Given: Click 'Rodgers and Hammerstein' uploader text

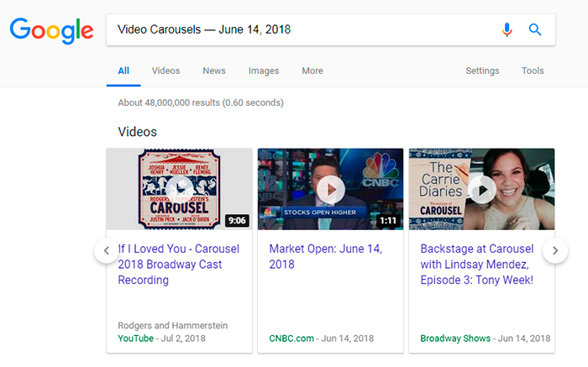Looking at the screenshot, I should tap(172, 325).
